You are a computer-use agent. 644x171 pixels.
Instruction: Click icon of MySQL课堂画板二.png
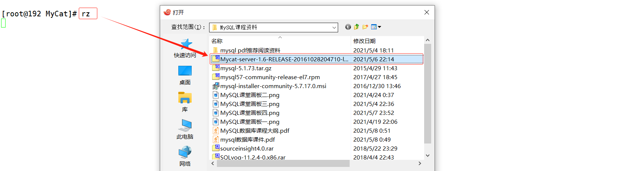(215, 95)
